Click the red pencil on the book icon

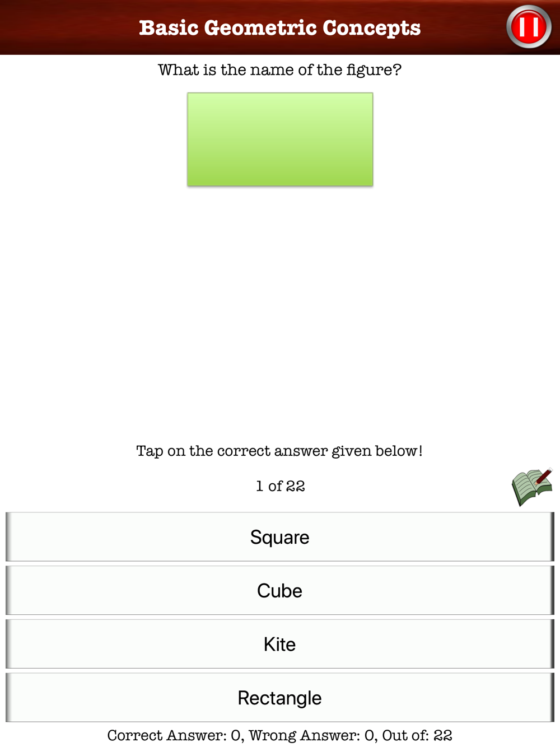[x=544, y=476]
